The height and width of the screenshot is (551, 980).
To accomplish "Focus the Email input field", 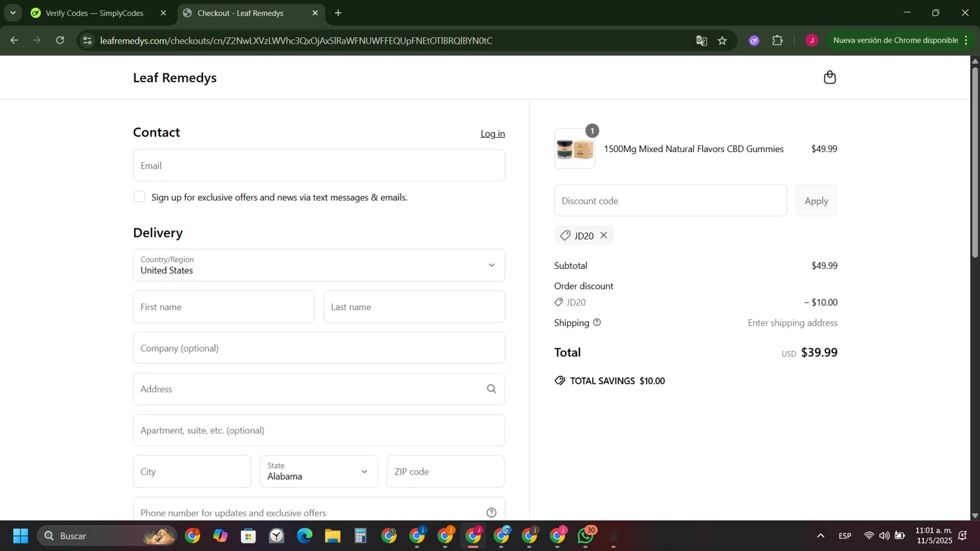I will [319, 165].
